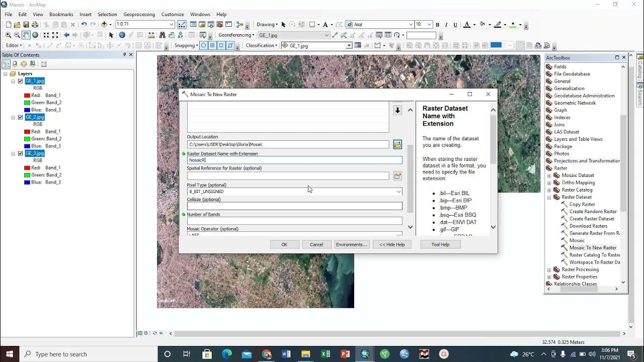
Task: Select the Zoom Out tool
Action: pos(17,35)
